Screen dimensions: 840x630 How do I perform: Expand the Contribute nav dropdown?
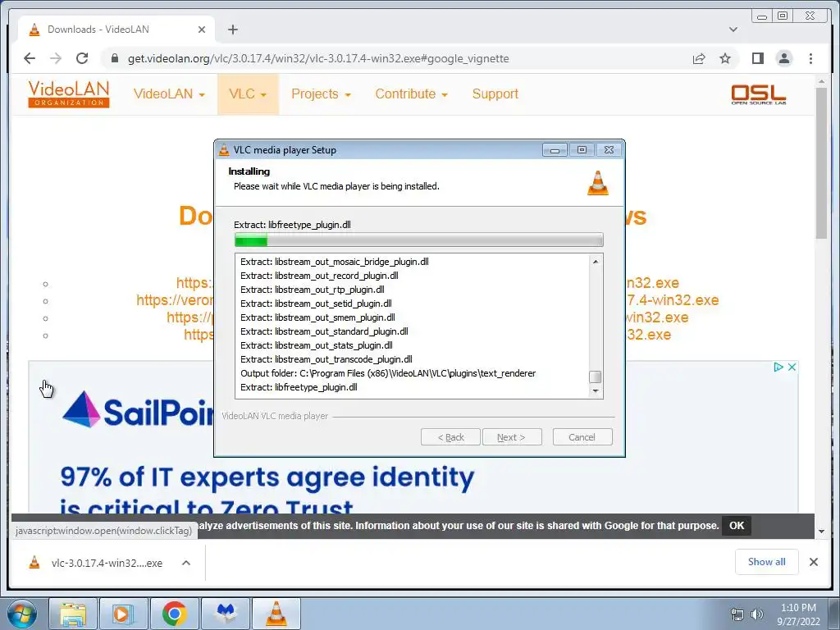(412, 94)
